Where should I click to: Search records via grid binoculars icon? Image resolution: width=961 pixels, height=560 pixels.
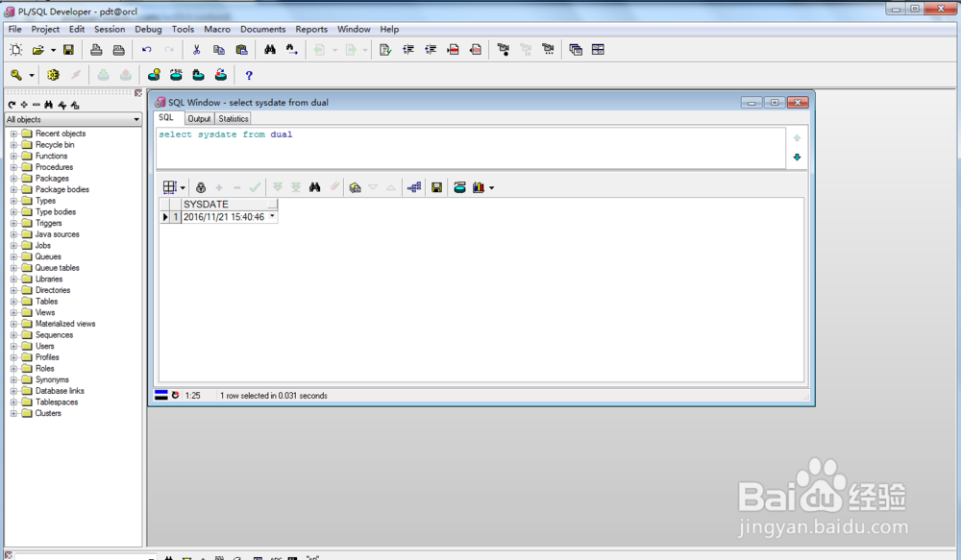click(x=314, y=187)
